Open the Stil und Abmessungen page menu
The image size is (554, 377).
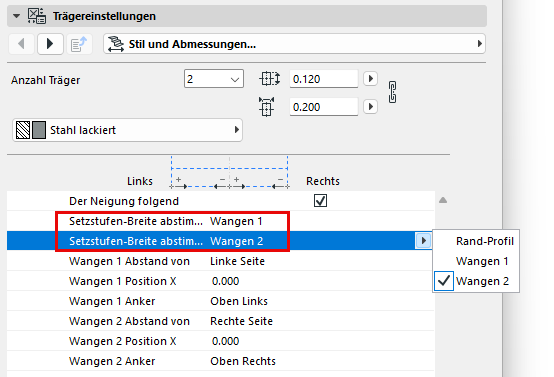[294, 44]
